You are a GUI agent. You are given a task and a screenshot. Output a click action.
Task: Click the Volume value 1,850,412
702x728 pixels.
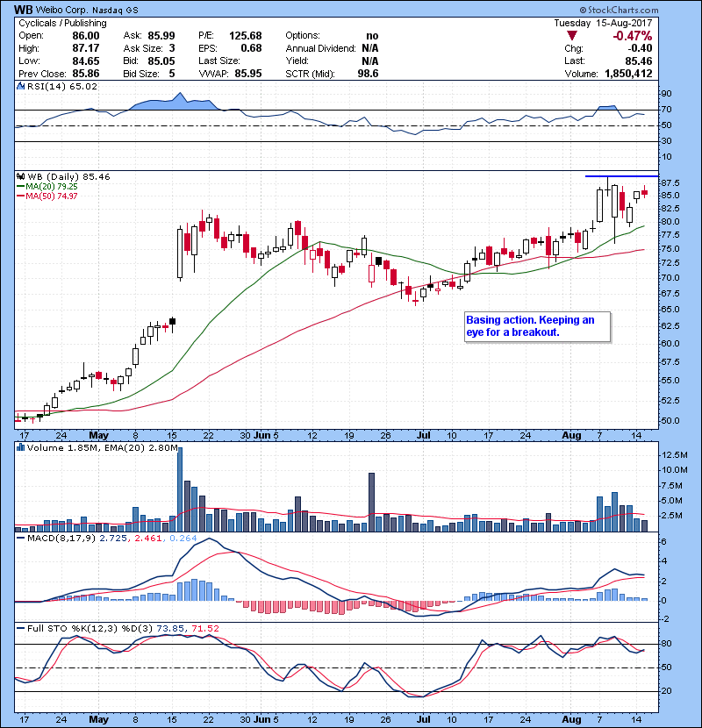point(628,74)
